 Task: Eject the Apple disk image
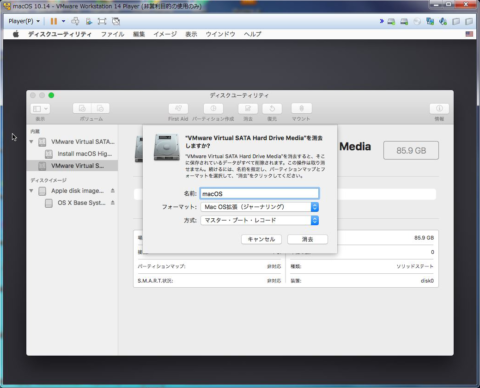[113, 191]
